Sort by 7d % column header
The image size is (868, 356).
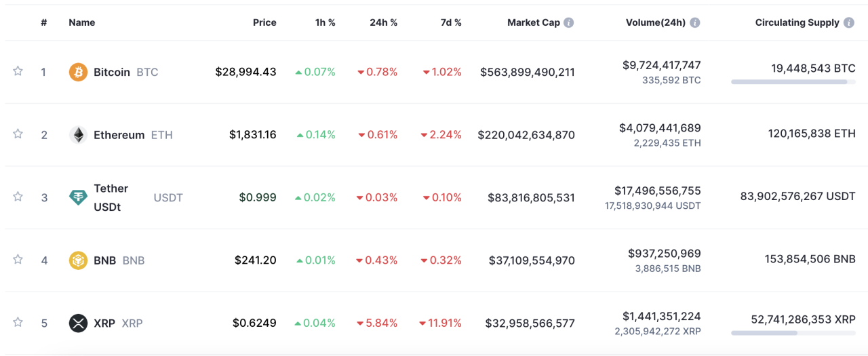[x=451, y=22]
